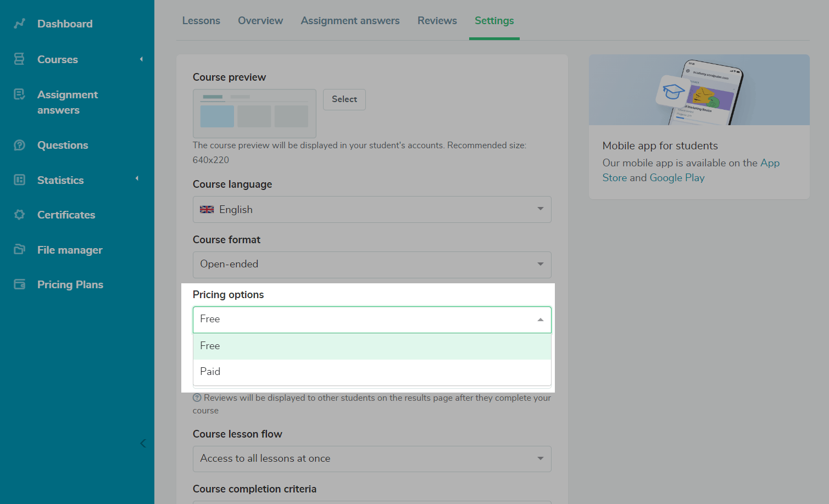Click the Dashboard icon in sidebar
829x504 pixels.
point(20,24)
